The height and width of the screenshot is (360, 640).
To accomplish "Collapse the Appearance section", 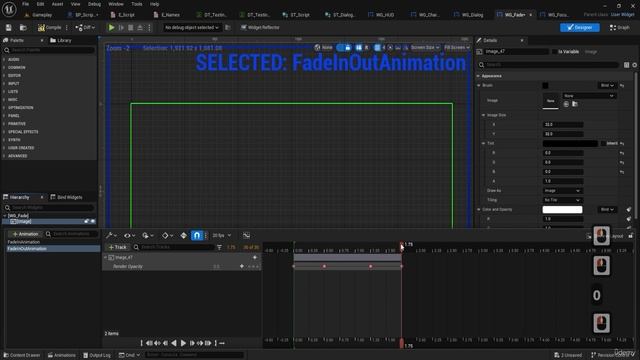I will [478, 76].
